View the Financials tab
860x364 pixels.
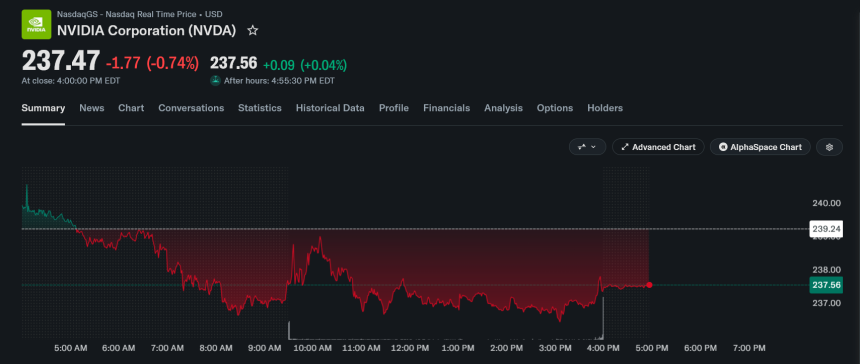[x=446, y=108]
